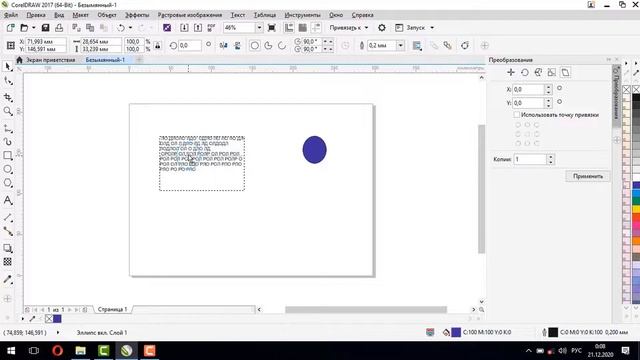Select the center anchor point radio
The width and height of the screenshot is (640, 360).
click(527, 134)
